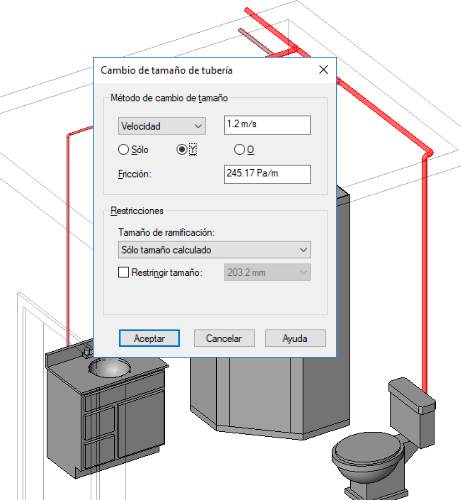Open the 203.2 mm size dropdown
The height and width of the screenshot is (500, 461).
coord(267,272)
